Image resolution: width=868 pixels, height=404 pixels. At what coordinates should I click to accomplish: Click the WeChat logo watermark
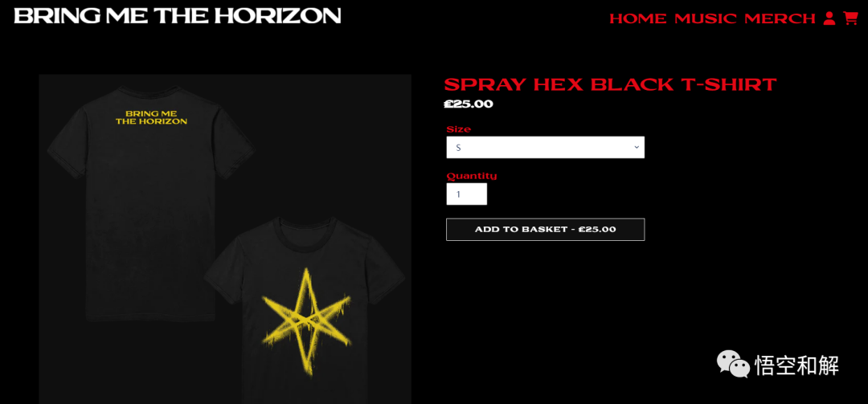click(x=733, y=364)
